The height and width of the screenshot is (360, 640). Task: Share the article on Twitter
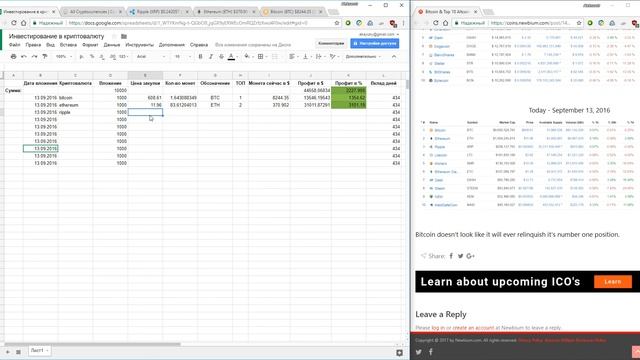pyautogui.click(x=460, y=256)
